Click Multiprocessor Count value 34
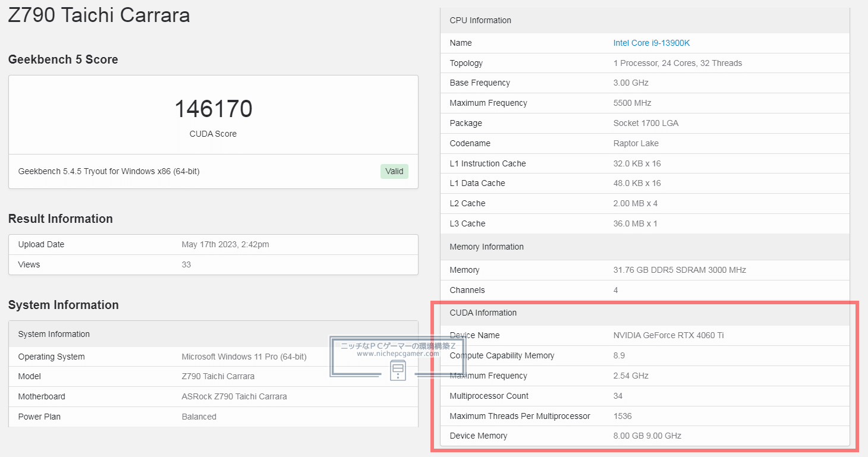This screenshot has width=868, height=457. [618, 396]
